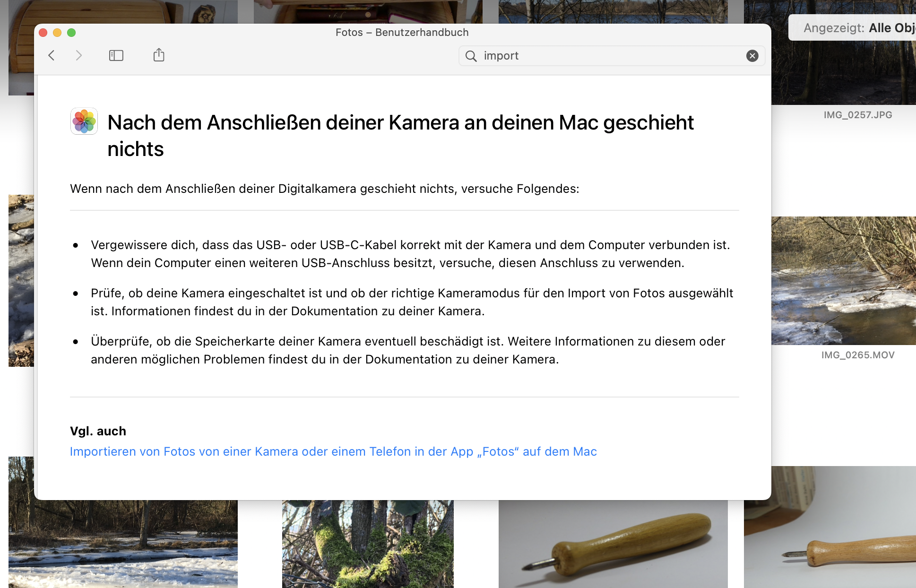Click the forward navigation arrow

pos(79,55)
